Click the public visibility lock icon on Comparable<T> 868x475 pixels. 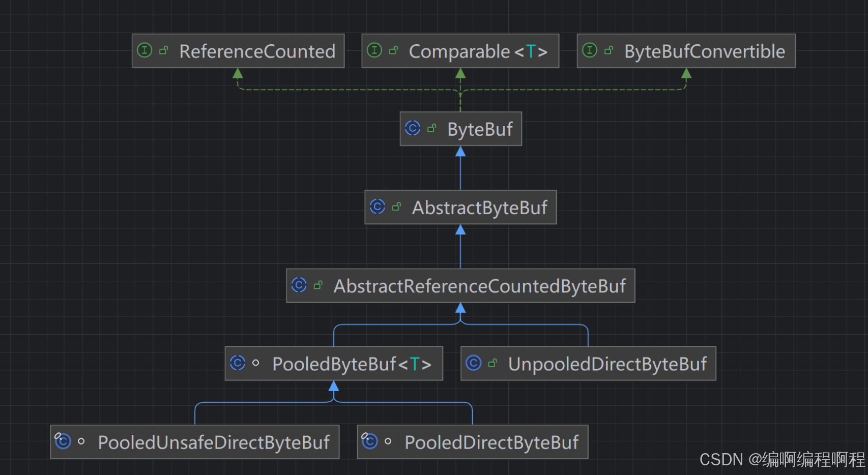(393, 50)
